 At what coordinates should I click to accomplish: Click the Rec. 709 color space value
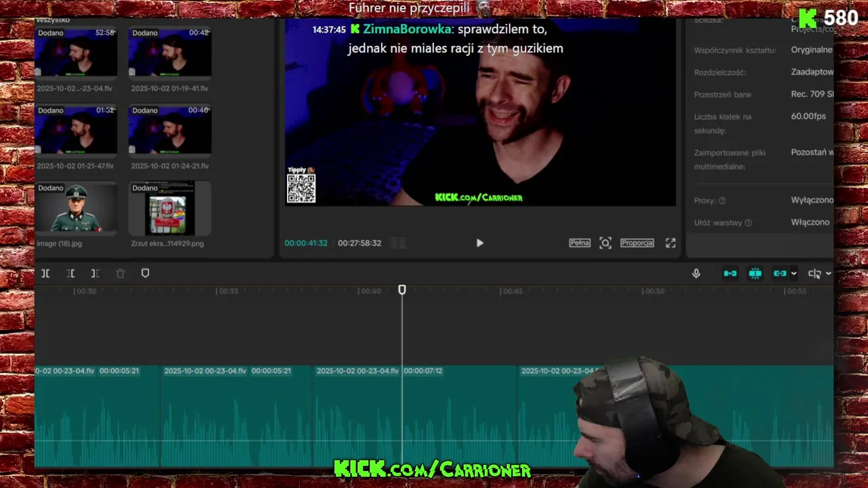pyautogui.click(x=812, y=94)
